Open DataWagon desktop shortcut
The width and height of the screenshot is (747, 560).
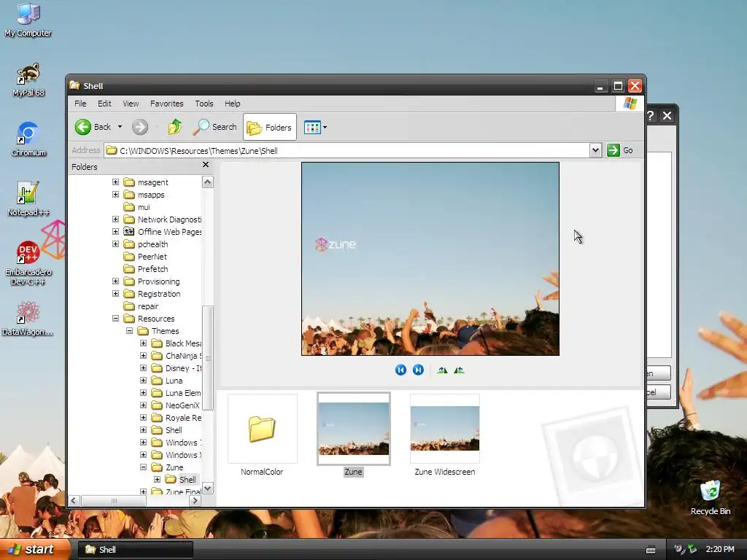click(x=27, y=319)
